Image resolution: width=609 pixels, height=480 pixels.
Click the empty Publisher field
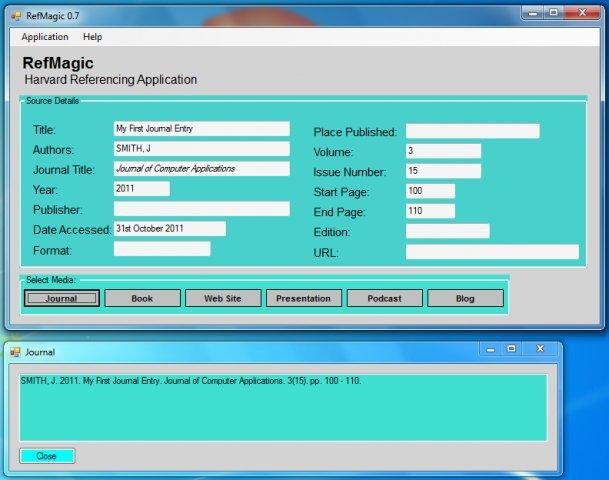(x=202, y=209)
